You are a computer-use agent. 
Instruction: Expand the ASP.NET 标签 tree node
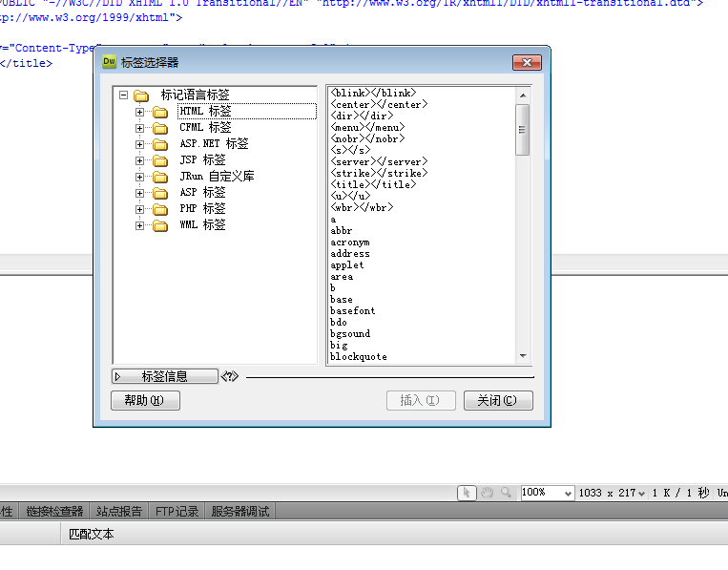click(139, 144)
